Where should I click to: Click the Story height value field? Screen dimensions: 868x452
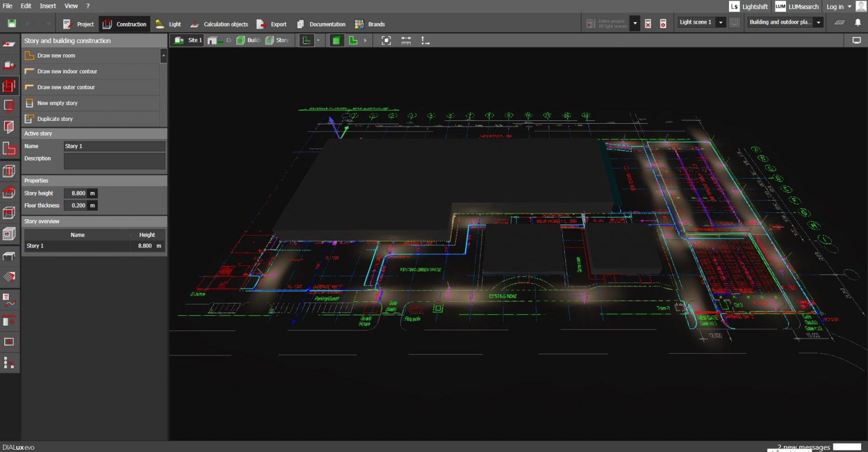point(77,193)
